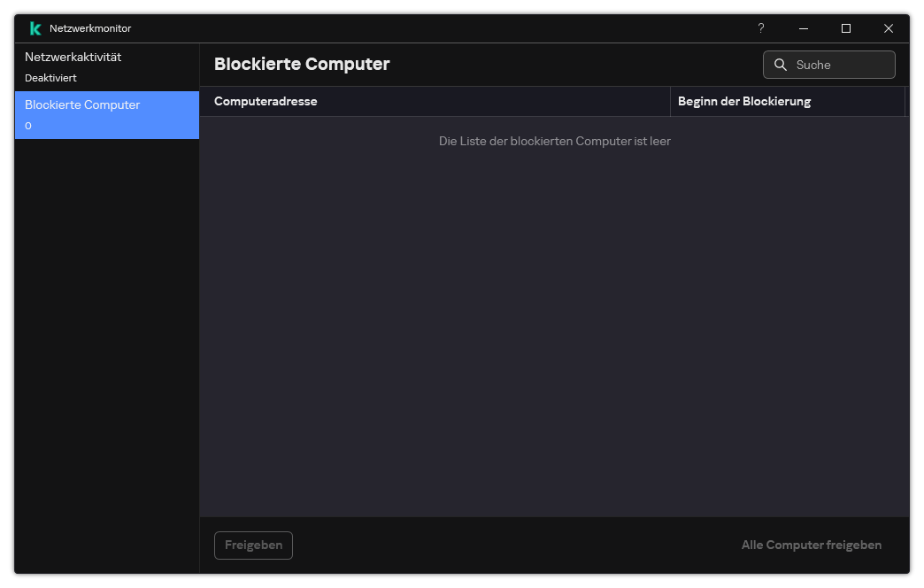Close the Netzwerkmonitor window
This screenshot has width=924, height=588.
889,28
